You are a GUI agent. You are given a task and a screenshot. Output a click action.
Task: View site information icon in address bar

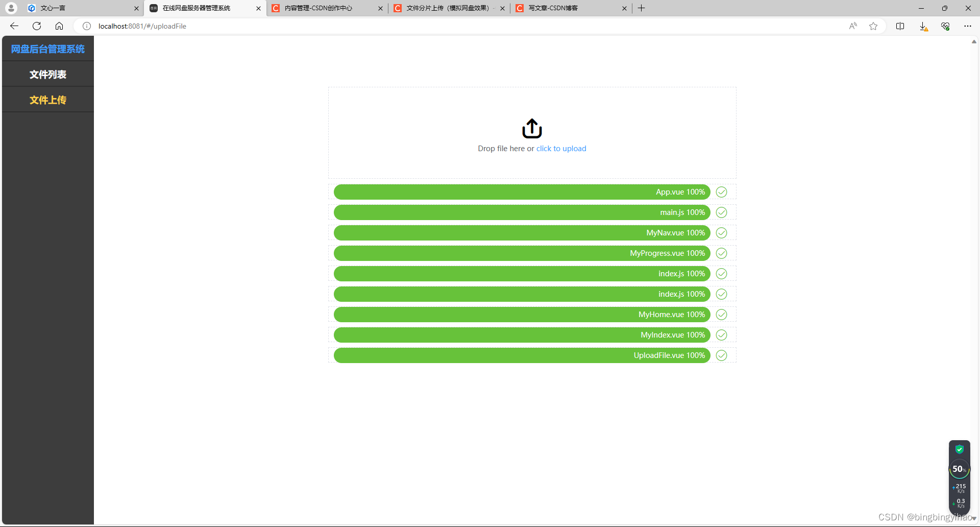click(x=87, y=26)
